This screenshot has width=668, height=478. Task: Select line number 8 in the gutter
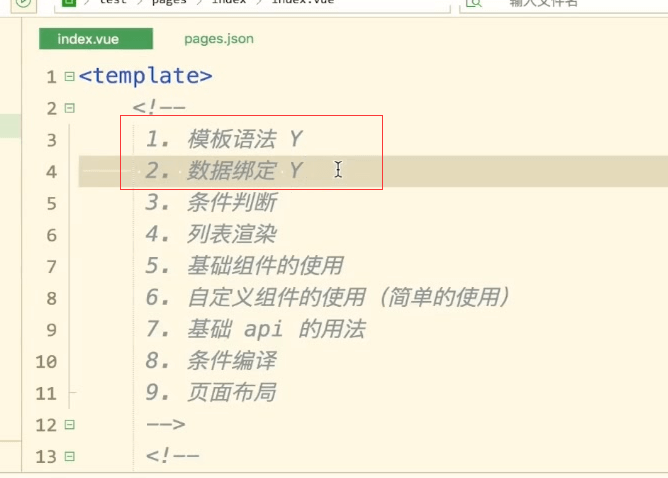pos(52,298)
